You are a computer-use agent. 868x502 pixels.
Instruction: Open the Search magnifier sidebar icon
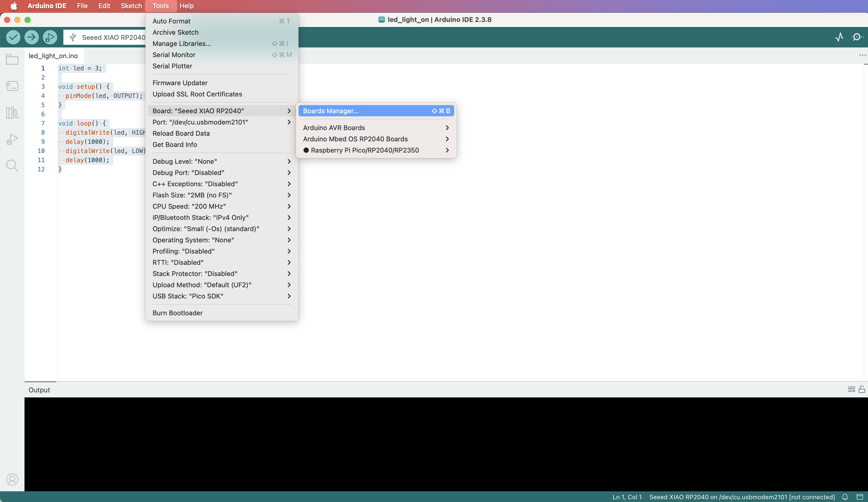click(x=12, y=166)
